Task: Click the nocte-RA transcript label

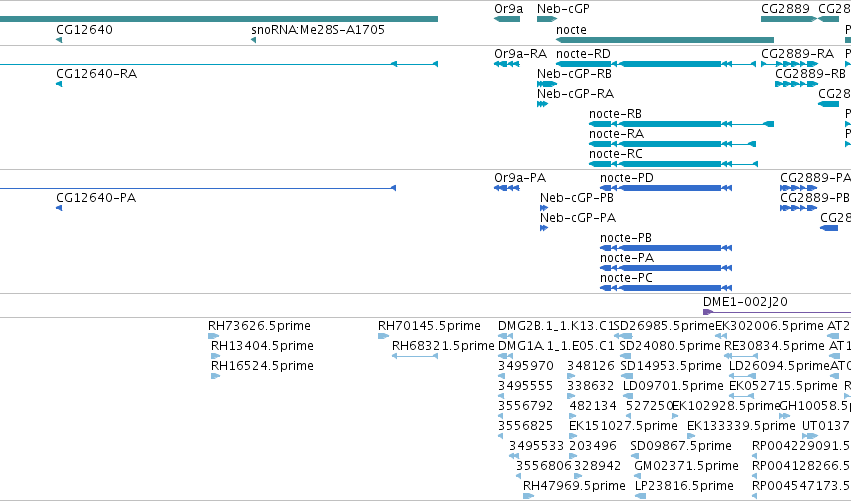Action: (x=617, y=134)
